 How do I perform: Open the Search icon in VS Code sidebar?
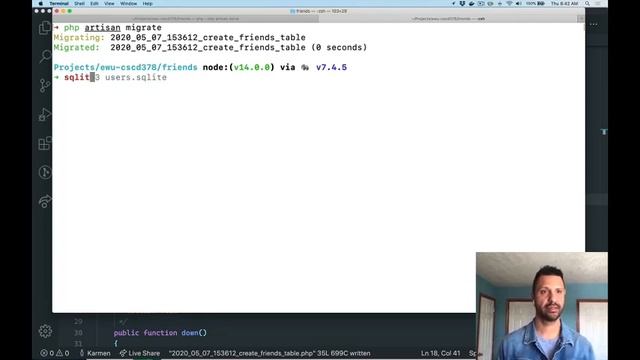pyautogui.click(x=44, y=56)
